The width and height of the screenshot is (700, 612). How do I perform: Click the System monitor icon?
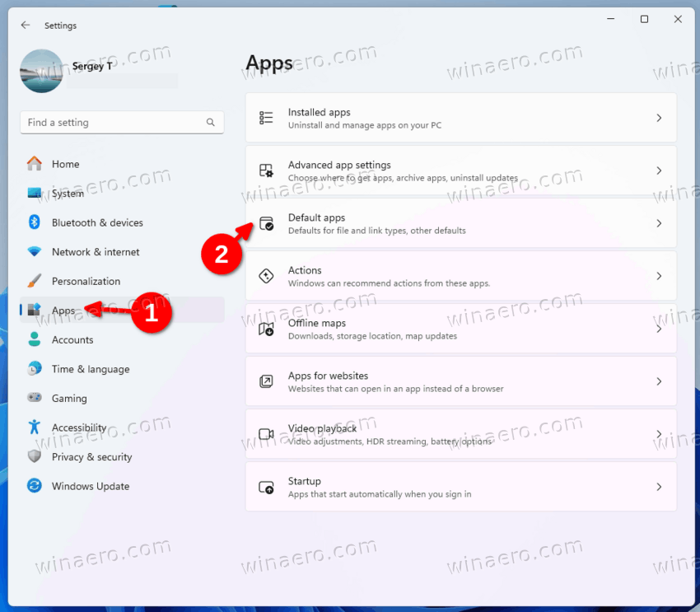tap(35, 193)
